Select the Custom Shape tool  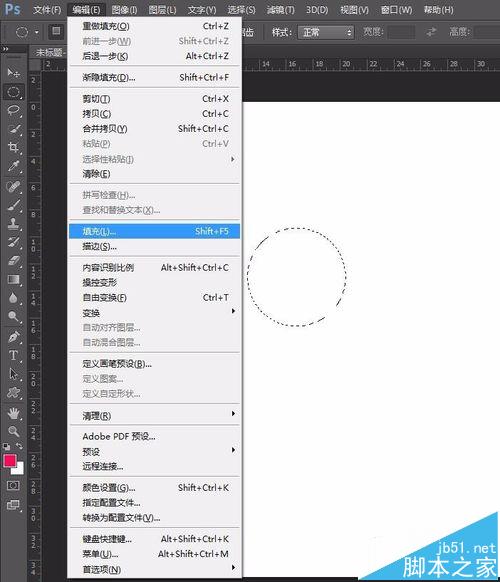(x=14, y=392)
